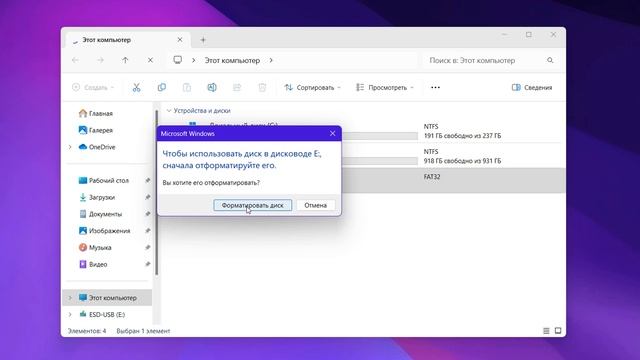Open OneDrive in the sidebar

click(102, 147)
